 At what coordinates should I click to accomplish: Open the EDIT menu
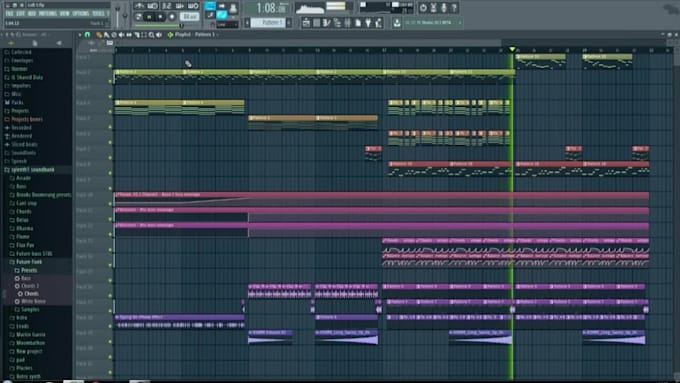pos(20,14)
